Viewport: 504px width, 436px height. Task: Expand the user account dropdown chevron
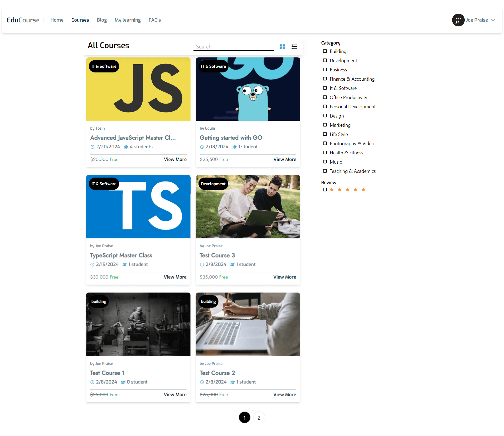[493, 20]
